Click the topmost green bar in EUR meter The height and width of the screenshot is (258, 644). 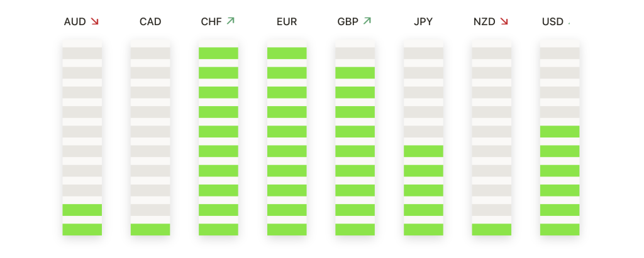287,53
